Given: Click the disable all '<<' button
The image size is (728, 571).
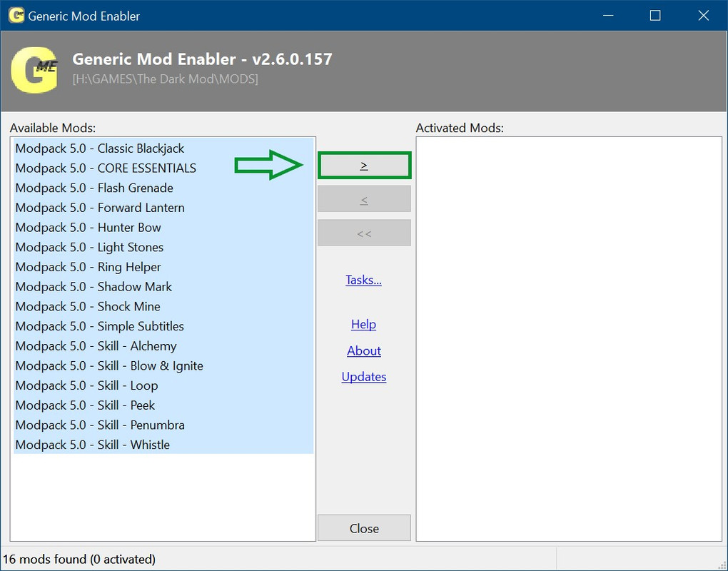Looking at the screenshot, I should click(x=365, y=233).
